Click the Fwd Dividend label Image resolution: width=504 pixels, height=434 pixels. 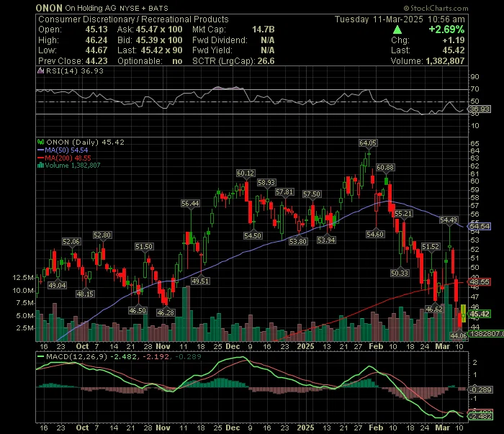click(220, 40)
